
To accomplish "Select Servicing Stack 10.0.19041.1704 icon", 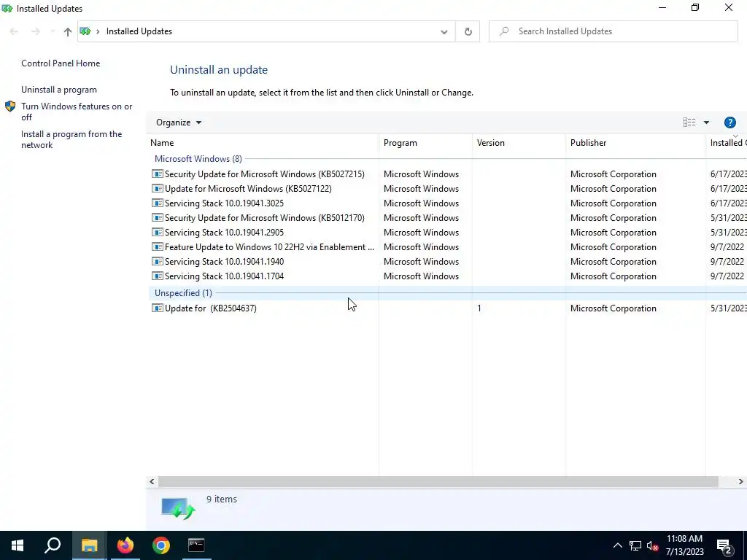I will (x=158, y=276).
